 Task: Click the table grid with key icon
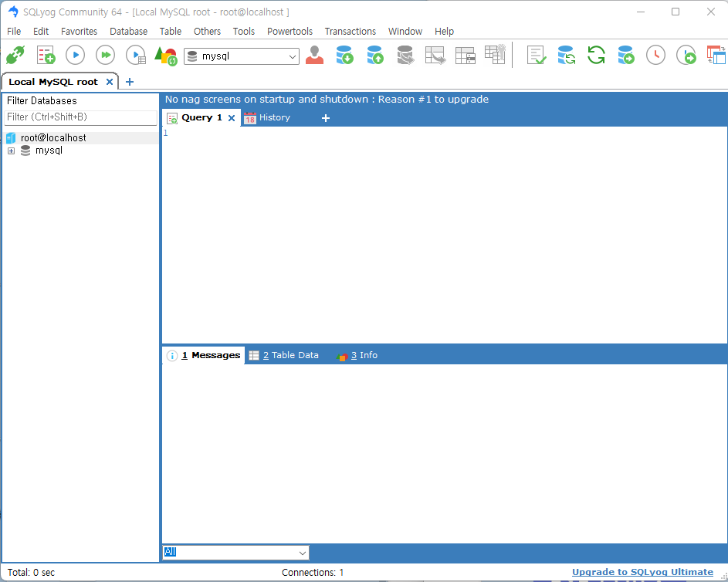[x=495, y=54]
